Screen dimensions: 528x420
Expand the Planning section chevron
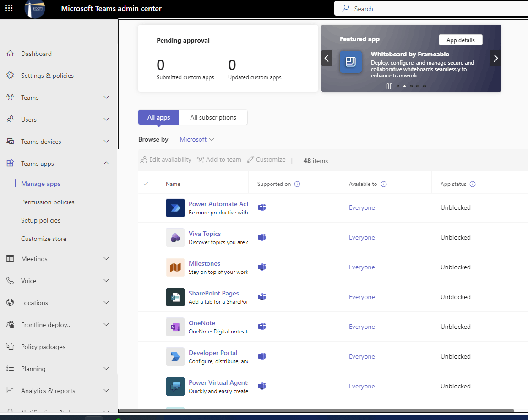tap(106, 368)
